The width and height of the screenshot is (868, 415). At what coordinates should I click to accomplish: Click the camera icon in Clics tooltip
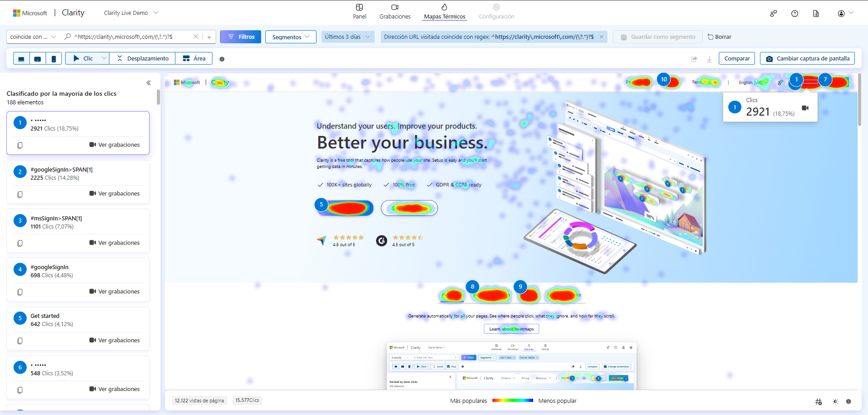pyautogui.click(x=805, y=108)
